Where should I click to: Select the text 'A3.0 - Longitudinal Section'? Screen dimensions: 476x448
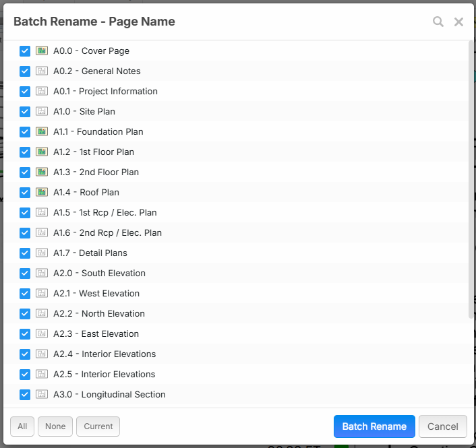(109, 394)
